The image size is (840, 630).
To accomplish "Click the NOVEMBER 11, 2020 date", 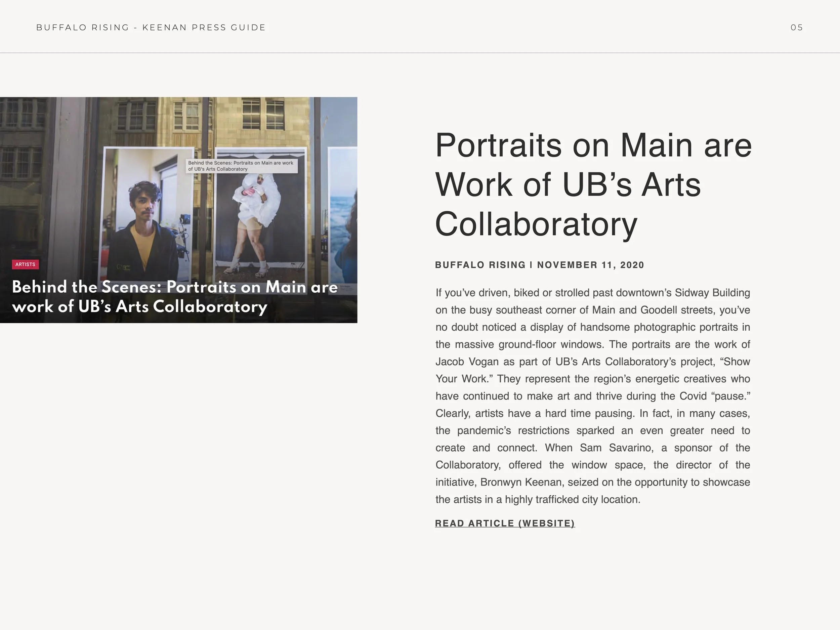I will [x=590, y=265].
